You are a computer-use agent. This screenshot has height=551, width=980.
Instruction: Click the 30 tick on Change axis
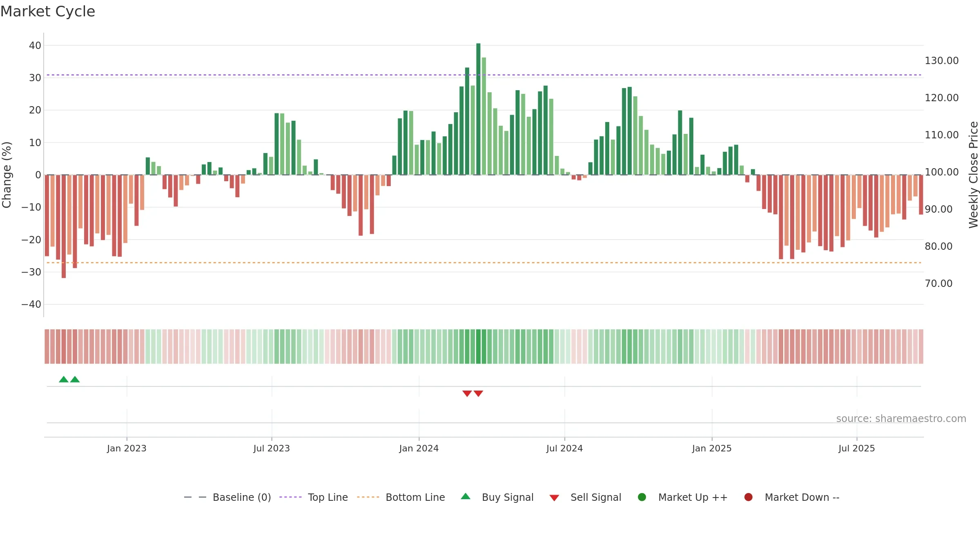tap(35, 78)
